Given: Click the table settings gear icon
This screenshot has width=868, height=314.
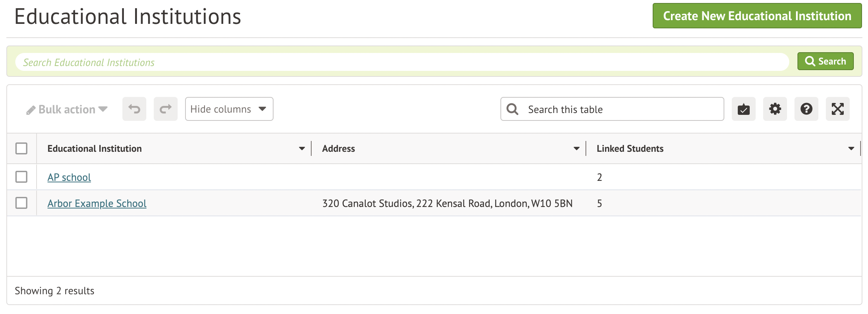Looking at the screenshot, I should click(775, 109).
